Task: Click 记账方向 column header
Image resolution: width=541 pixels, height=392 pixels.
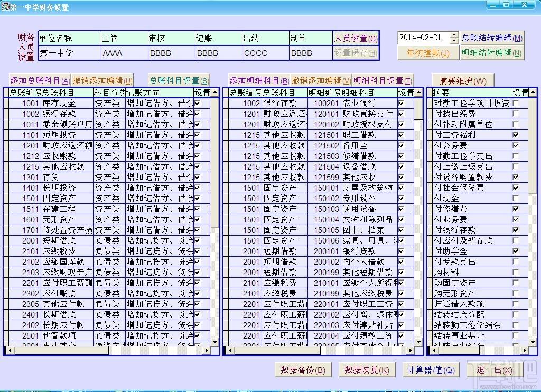Action: click(159, 92)
